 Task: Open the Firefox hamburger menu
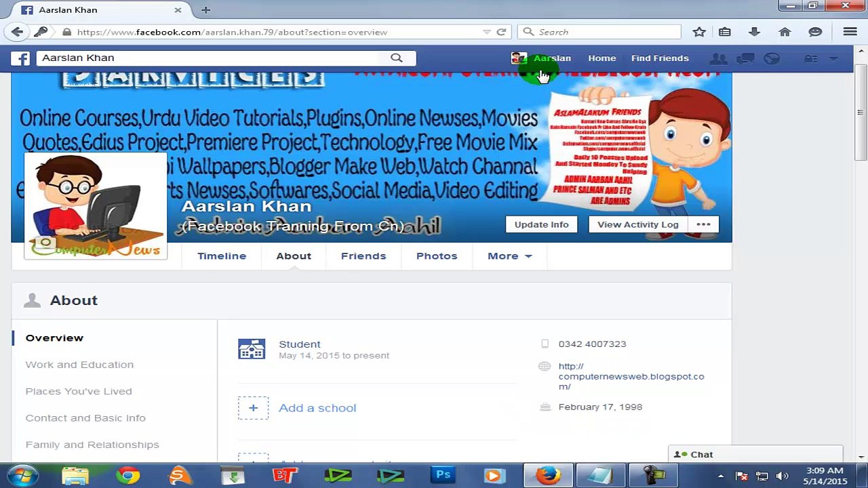click(850, 32)
